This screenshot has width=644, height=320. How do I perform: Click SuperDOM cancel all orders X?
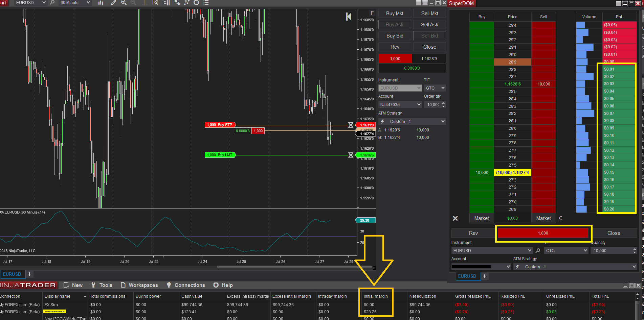[x=456, y=219]
